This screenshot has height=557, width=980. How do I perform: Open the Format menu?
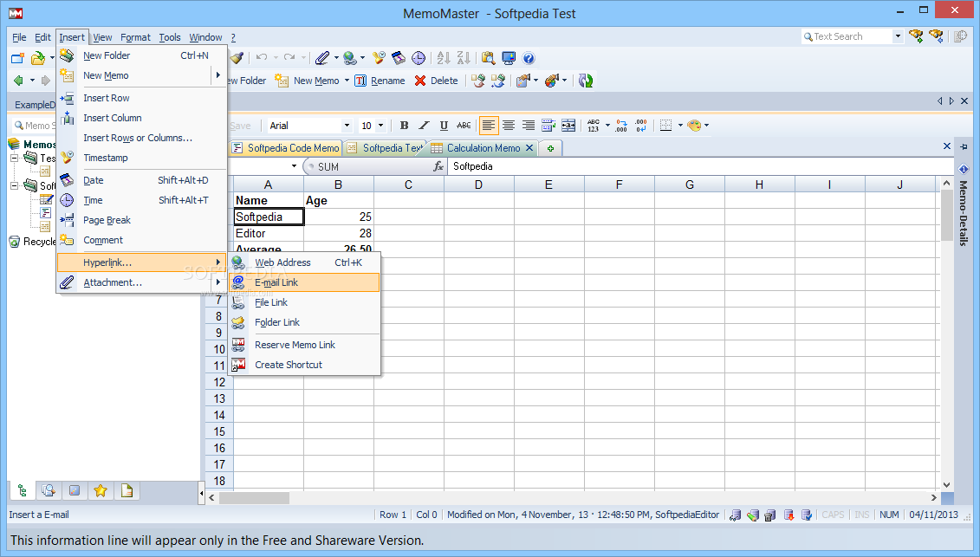click(x=136, y=37)
